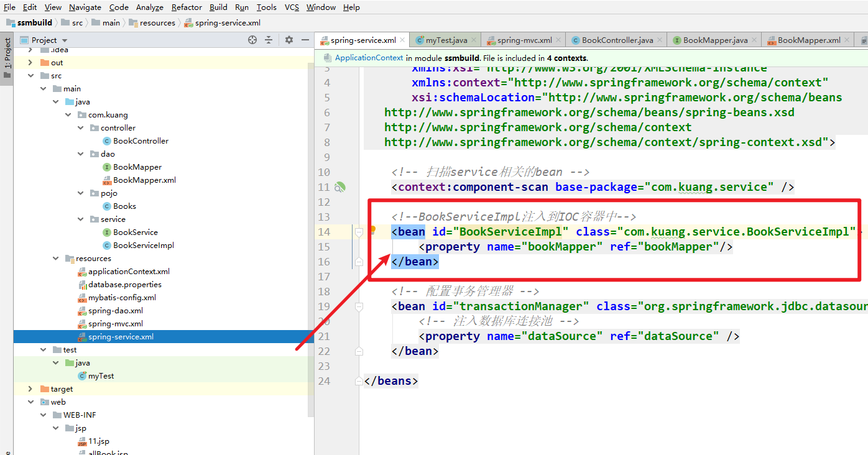Close the spring-mvc.xml editor tab
This screenshot has height=455, width=868.
point(558,39)
